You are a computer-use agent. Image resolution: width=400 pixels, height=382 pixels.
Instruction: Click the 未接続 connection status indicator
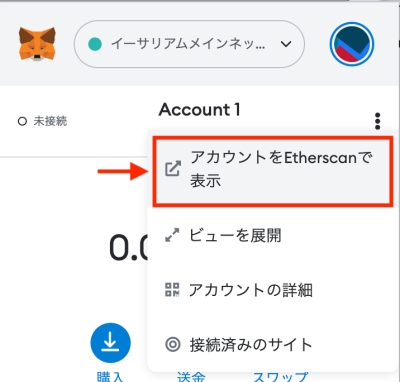tap(42, 121)
